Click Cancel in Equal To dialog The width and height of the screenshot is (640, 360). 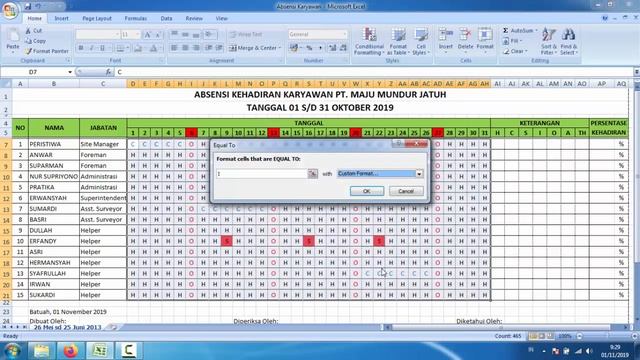(406, 191)
